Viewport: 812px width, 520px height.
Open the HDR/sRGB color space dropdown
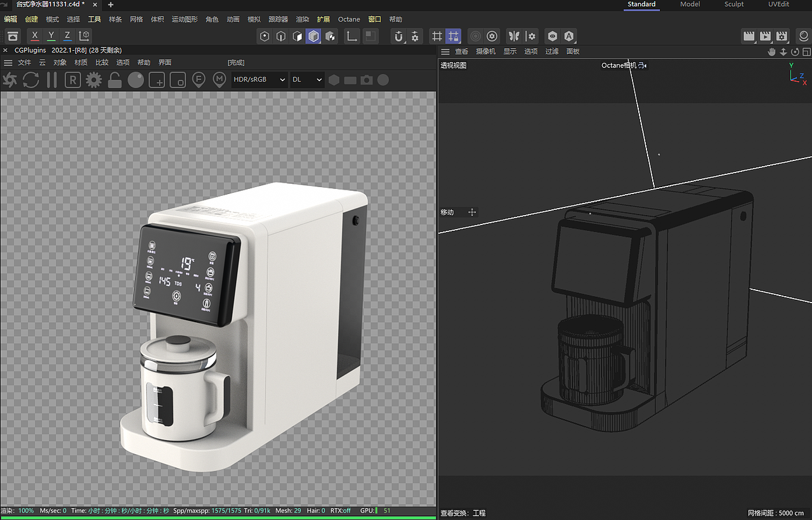pos(259,80)
